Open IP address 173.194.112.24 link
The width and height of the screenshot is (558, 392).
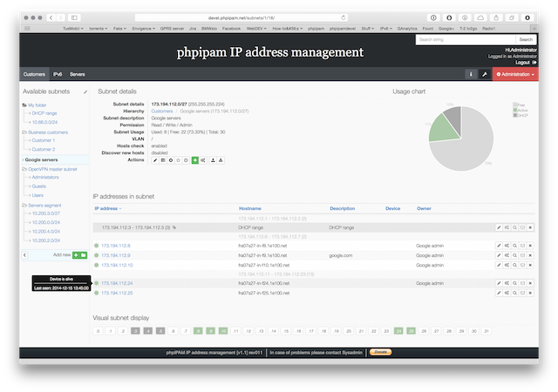(x=117, y=283)
